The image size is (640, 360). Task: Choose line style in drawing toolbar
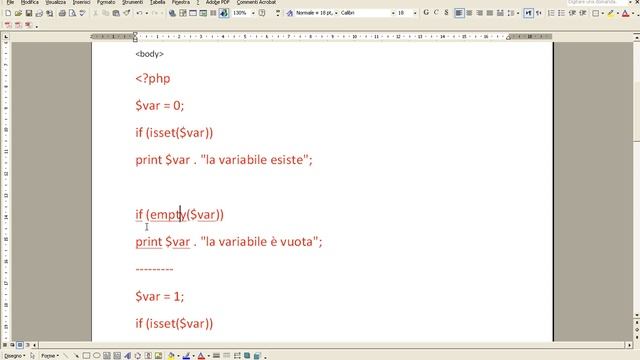tap(216, 356)
